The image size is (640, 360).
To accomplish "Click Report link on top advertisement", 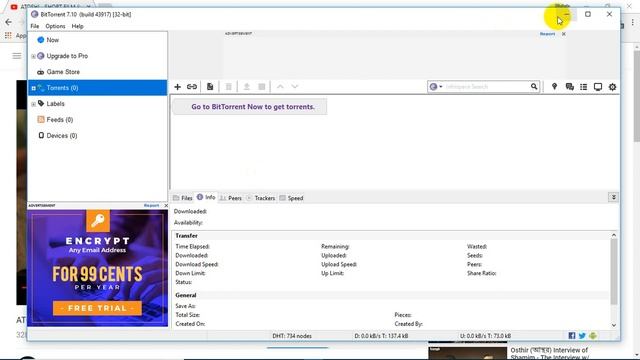I will (547, 34).
